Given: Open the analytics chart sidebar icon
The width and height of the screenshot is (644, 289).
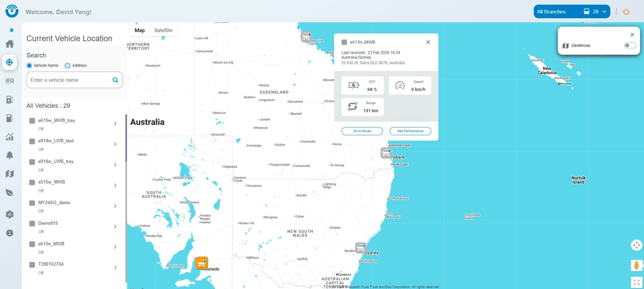Looking at the screenshot, I should click(10, 137).
